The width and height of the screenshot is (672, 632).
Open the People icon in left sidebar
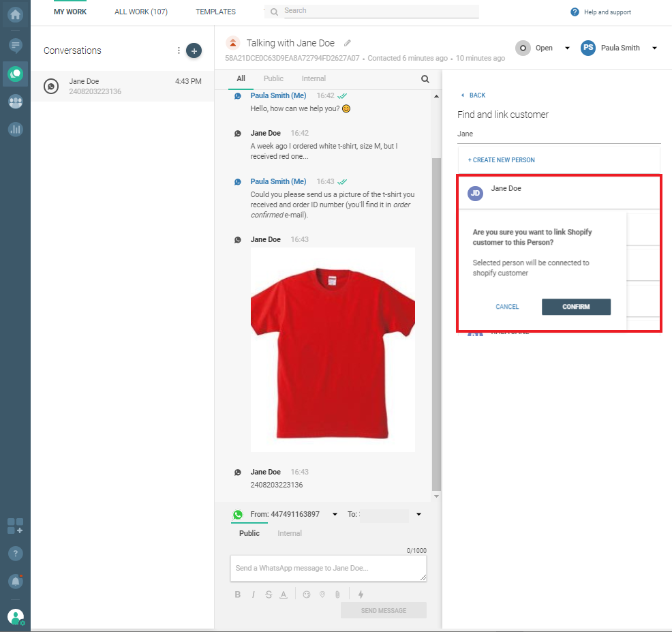click(15, 102)
